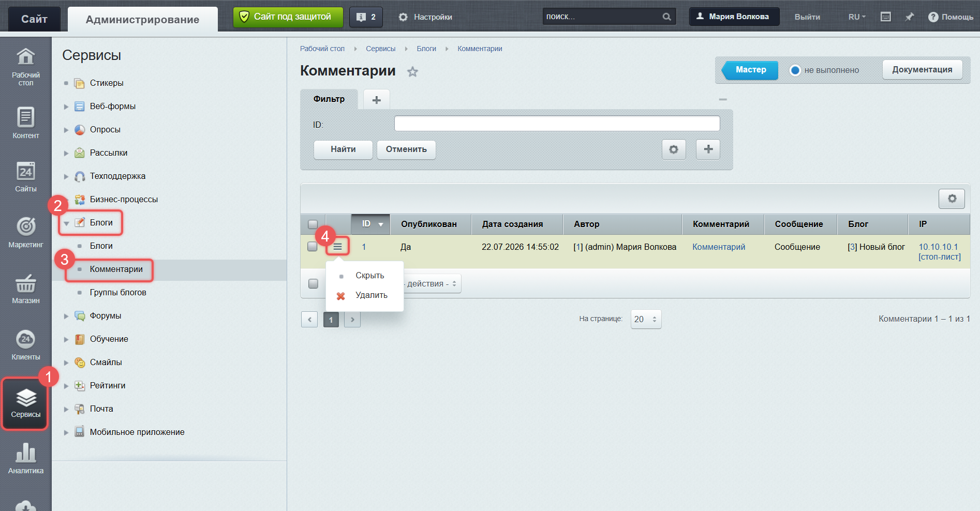Viewport: 980px width, 511px height.
Task: Pin the admin panel with pushpin icon
Action: click(x=909, y=17)
